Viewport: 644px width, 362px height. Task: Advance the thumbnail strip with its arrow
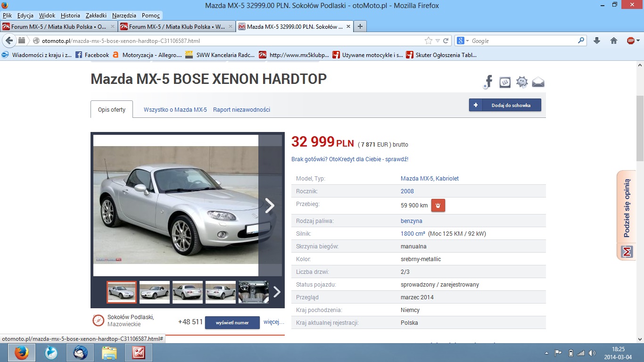tap(277, 292)
